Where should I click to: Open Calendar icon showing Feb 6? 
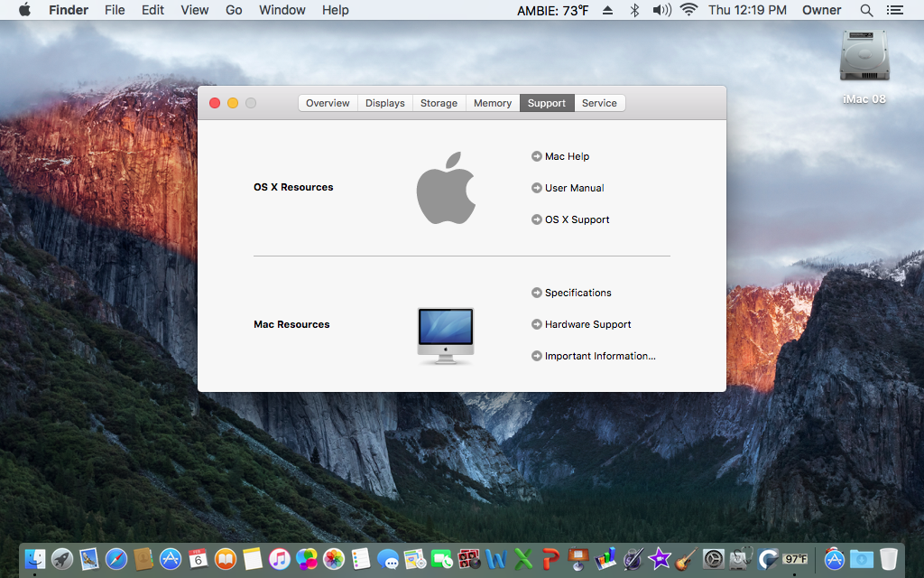pyautogui.click(x=198, y=558)
